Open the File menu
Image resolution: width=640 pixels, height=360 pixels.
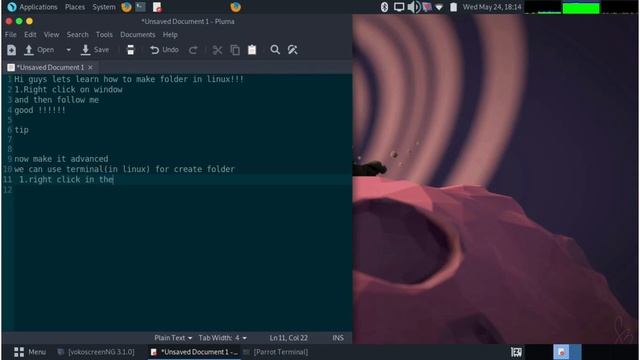pyautogui.click(x=11, y=35)
